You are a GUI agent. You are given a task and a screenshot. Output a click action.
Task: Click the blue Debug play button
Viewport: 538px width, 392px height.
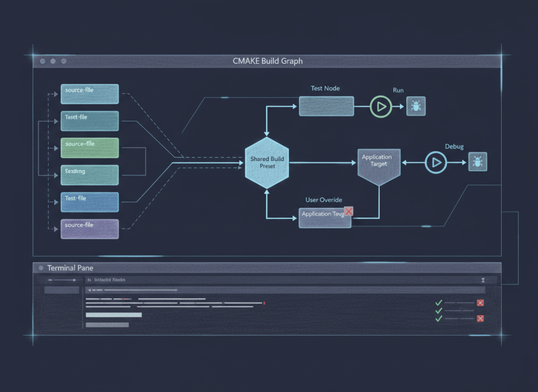point(436,163)
